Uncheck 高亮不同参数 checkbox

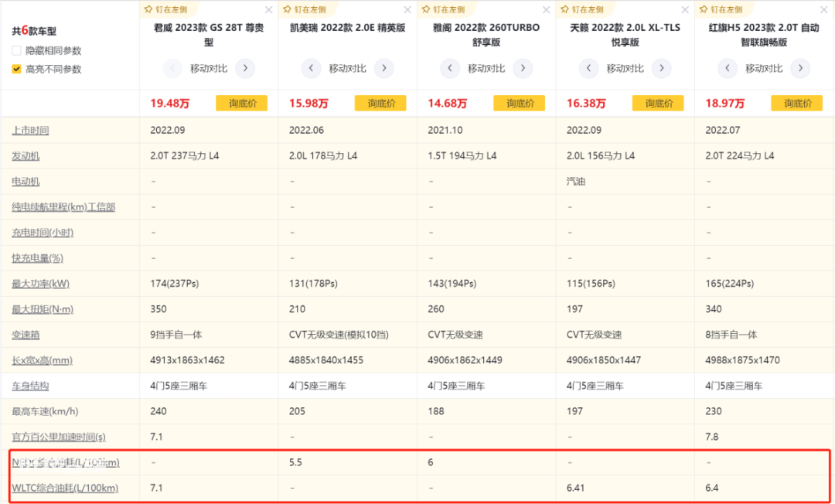pos(16,69)
